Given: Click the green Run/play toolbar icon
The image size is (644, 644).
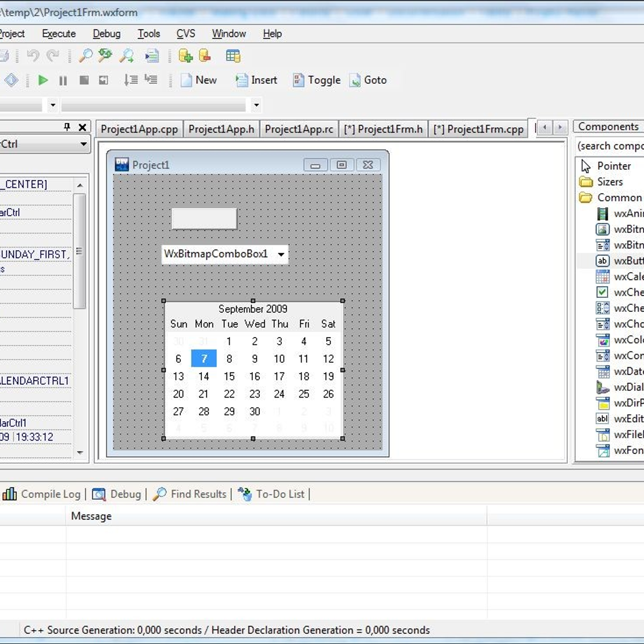Looking at the screenshot, I should point(43,80).
